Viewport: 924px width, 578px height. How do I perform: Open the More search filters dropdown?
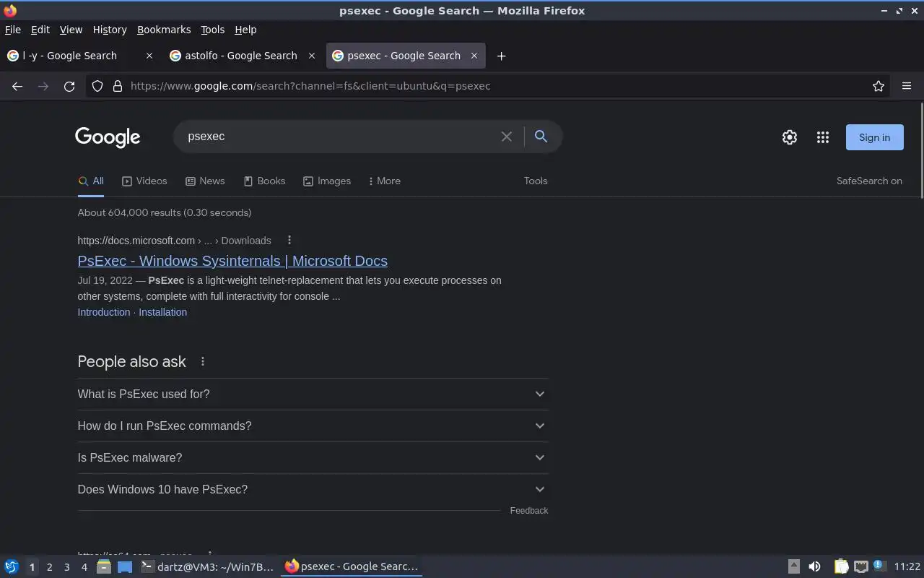click(384, 181)
